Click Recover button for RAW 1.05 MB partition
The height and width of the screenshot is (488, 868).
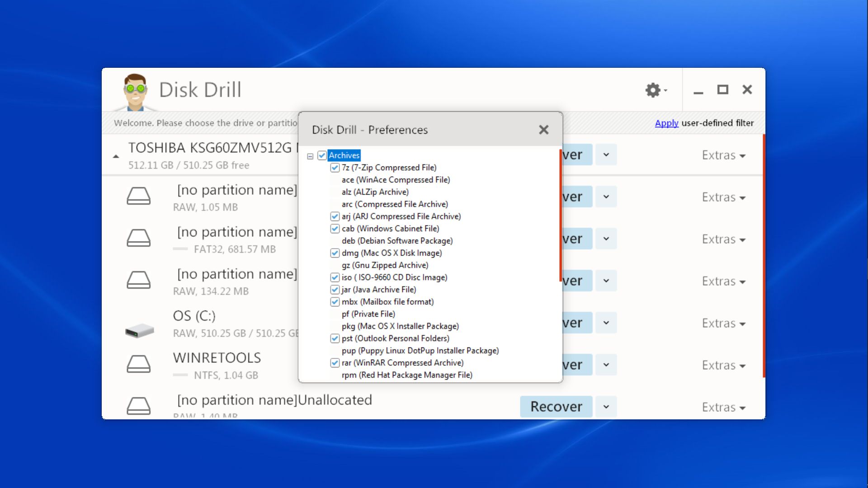(577, 197)
